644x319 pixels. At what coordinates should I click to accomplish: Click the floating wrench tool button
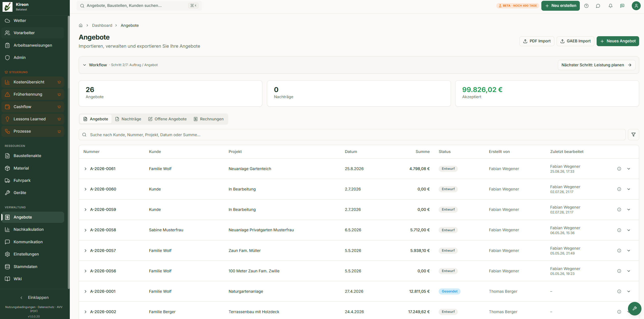[x=635, y=309]
